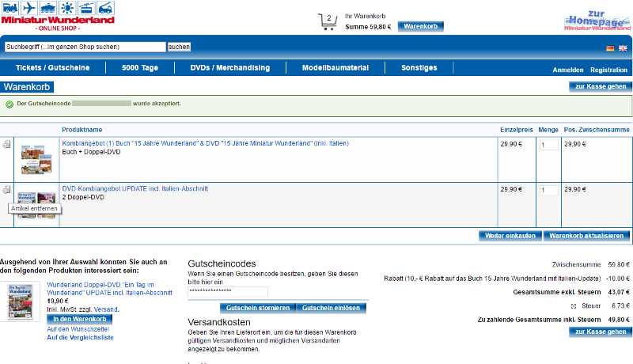Screen dimensions: 633x364
Task: Click quantity field of first cart item
Action: [x=548, y=145]
